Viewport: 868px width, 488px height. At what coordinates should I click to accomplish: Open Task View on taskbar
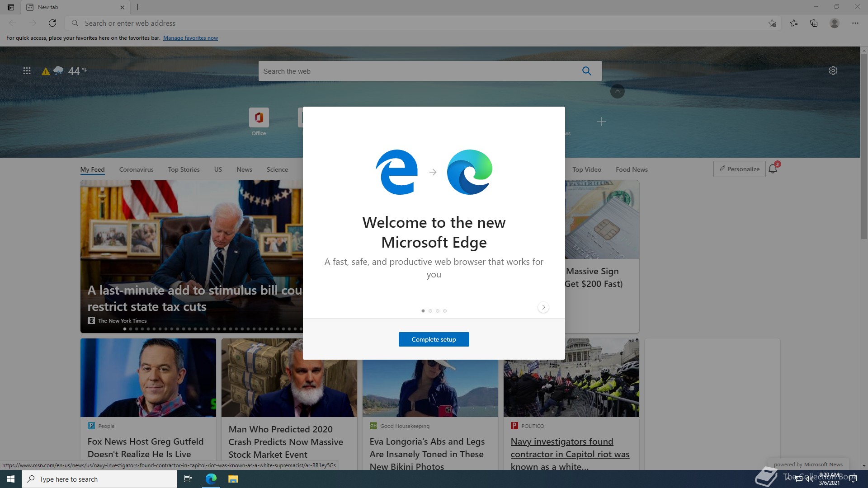[188, 479]
